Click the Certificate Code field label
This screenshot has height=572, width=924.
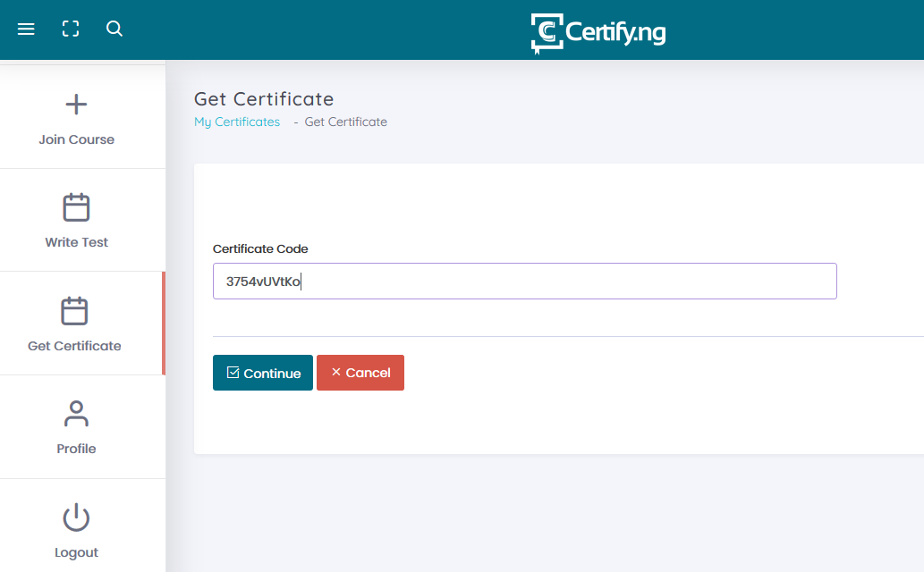point(260,249)
